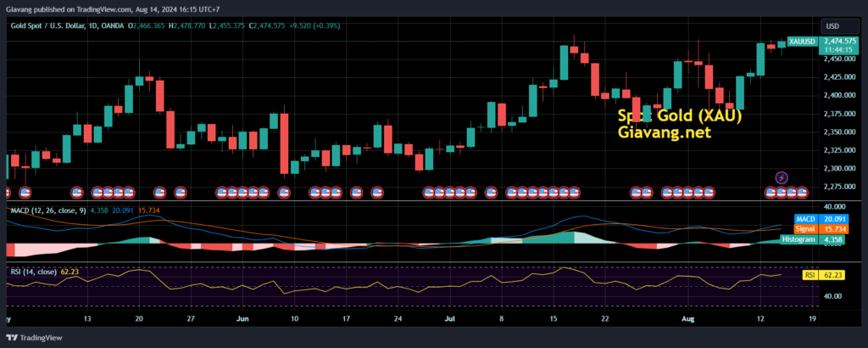Click the XAUUSD symbol price tag

(801, 42)
